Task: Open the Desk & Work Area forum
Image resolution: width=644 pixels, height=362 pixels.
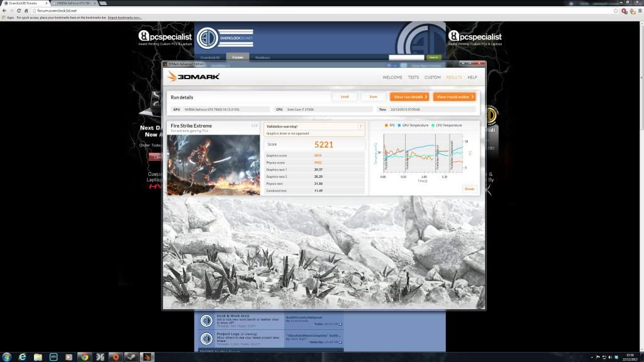Action: coord(233,315)
